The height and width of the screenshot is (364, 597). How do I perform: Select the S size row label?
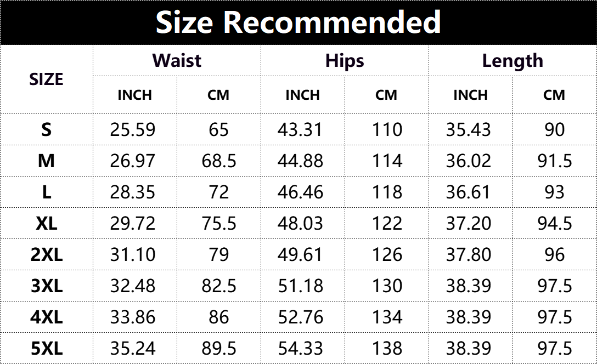(x=46, y=129)
